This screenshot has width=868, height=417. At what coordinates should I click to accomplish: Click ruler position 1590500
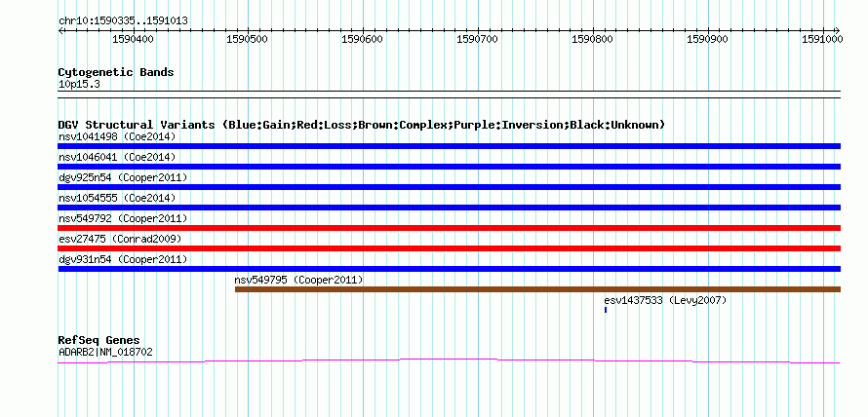[x=248, y=39]
